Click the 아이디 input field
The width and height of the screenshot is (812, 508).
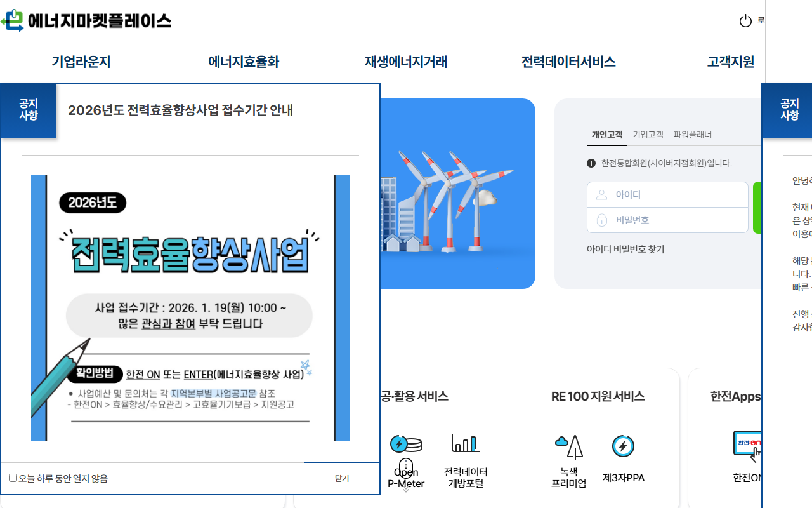[x=666, y=194]
